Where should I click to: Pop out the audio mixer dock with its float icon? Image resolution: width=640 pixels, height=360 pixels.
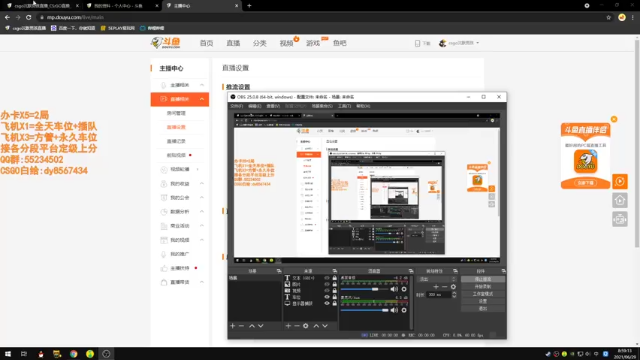pyautogui.click(x=411, y=271)
